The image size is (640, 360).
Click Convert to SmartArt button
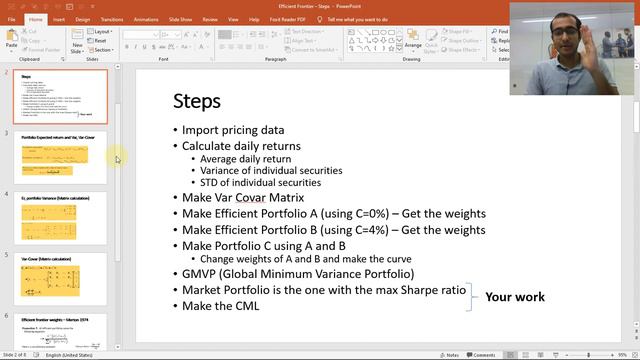point(312,50)
